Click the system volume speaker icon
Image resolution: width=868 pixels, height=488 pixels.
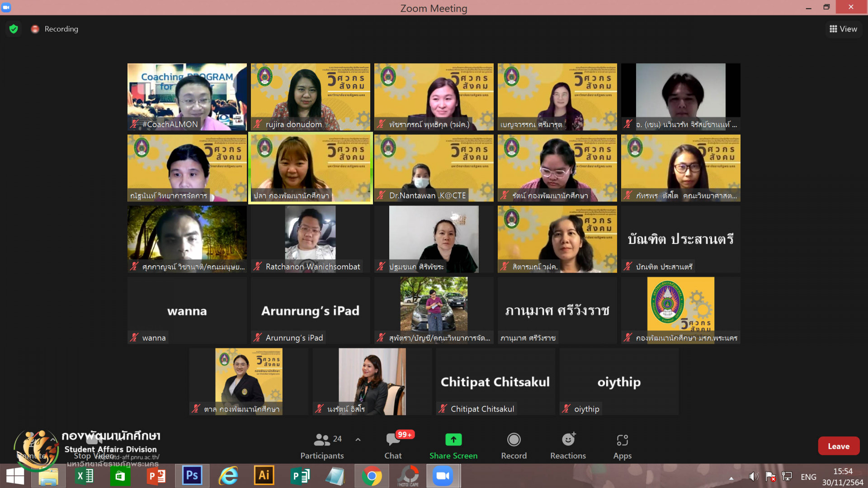click(x=753, y=477)
